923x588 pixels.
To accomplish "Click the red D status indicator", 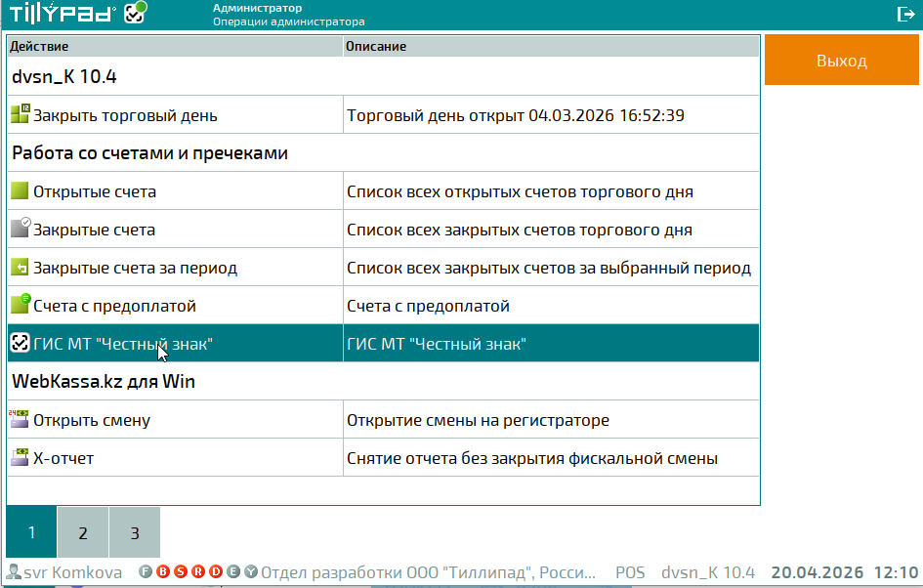I will [216, 571].
